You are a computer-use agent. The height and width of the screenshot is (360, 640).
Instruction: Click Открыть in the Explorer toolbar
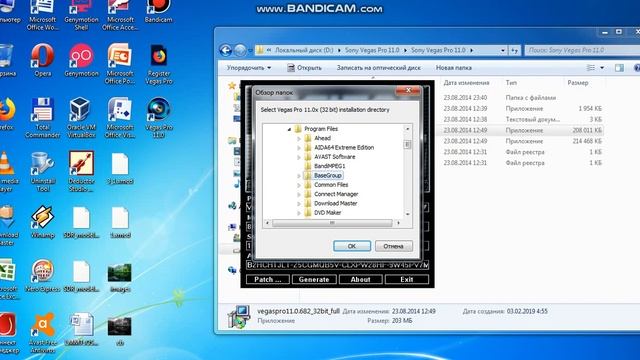(x=304, y=68)
